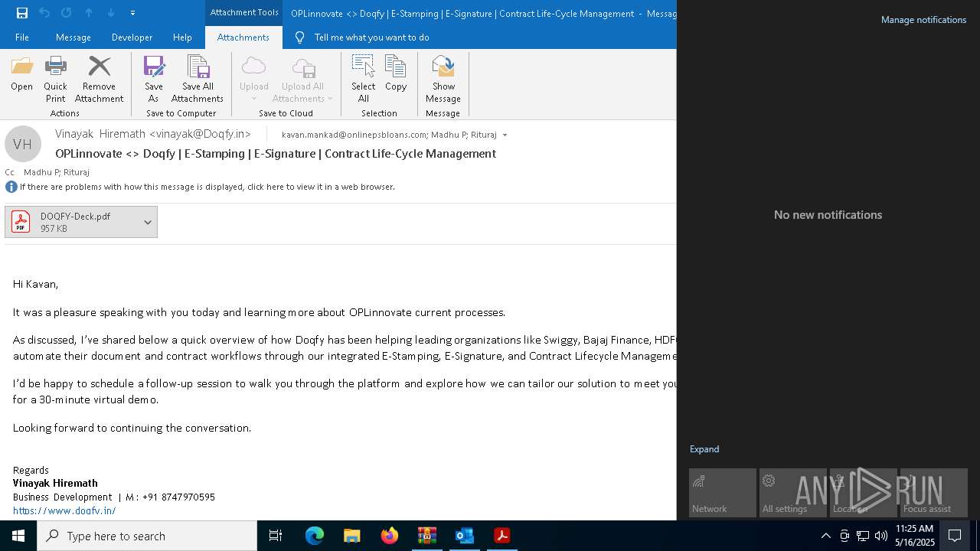Open the Customize Quick Access Toolbar dropdown
Image resolution: width=980 pixels, height=551 pixels.
[132, 13]
